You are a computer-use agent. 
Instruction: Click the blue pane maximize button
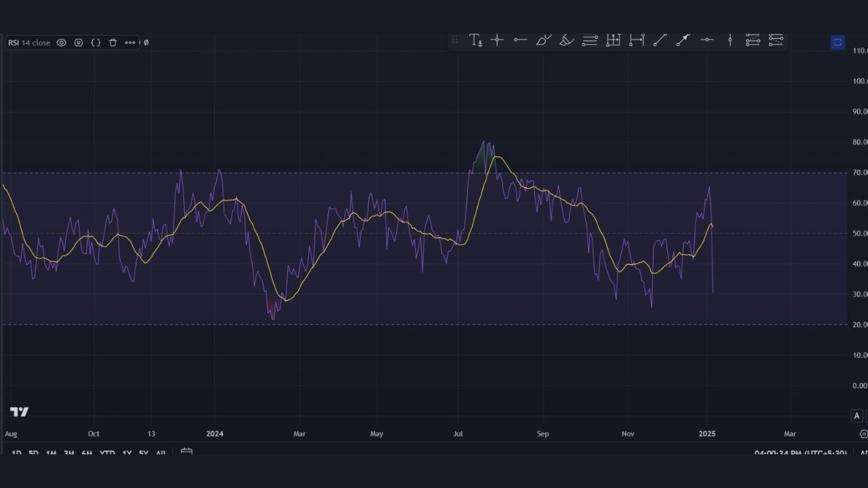[x=837, y=43]
